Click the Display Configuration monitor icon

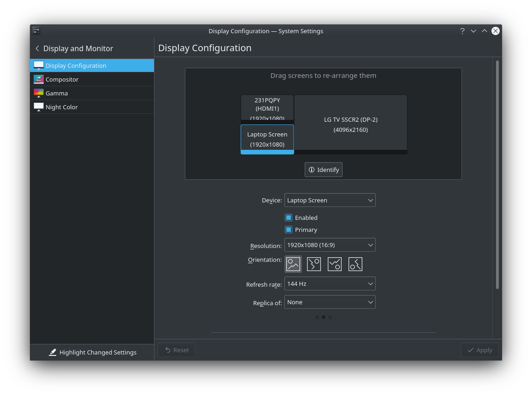39,65
